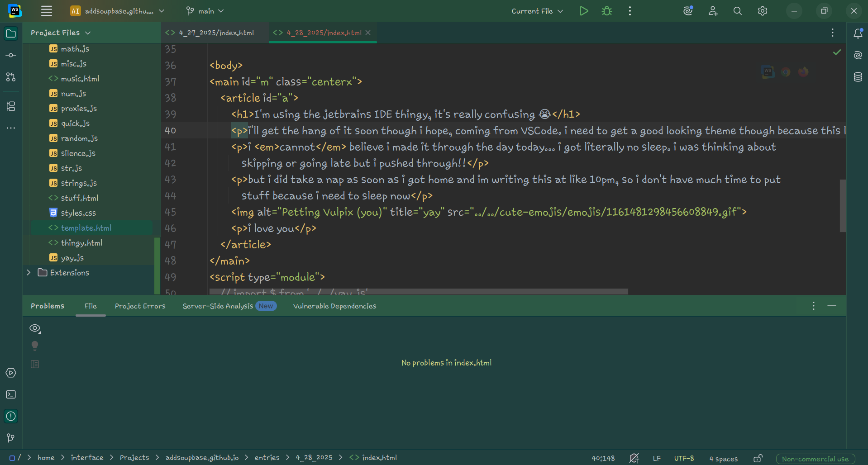Toggle the Project tool window folder icon

11,33
